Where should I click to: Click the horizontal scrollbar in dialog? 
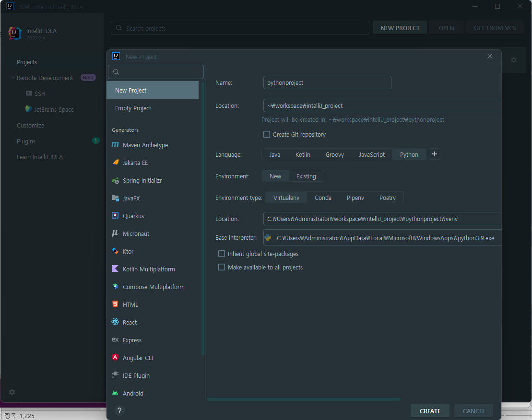(x=304, y=399)
